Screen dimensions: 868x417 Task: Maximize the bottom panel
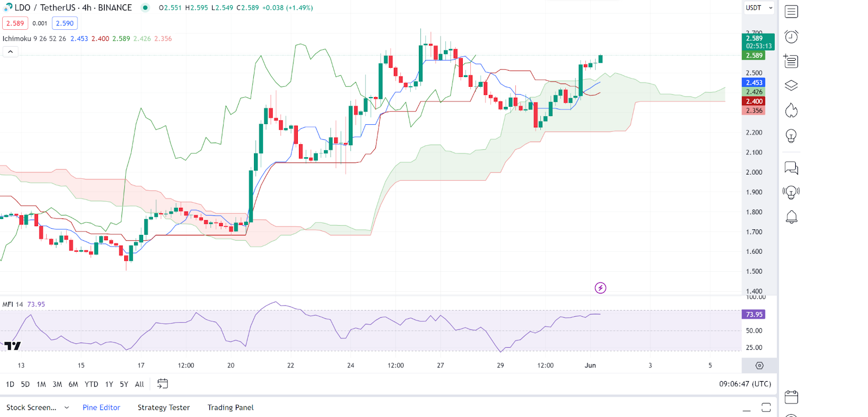point(766,407)
